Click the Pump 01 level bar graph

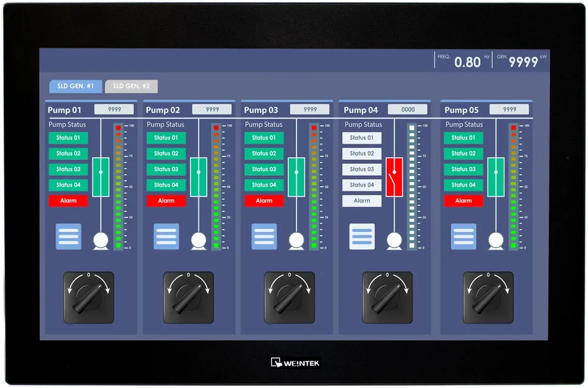point(118,187)
